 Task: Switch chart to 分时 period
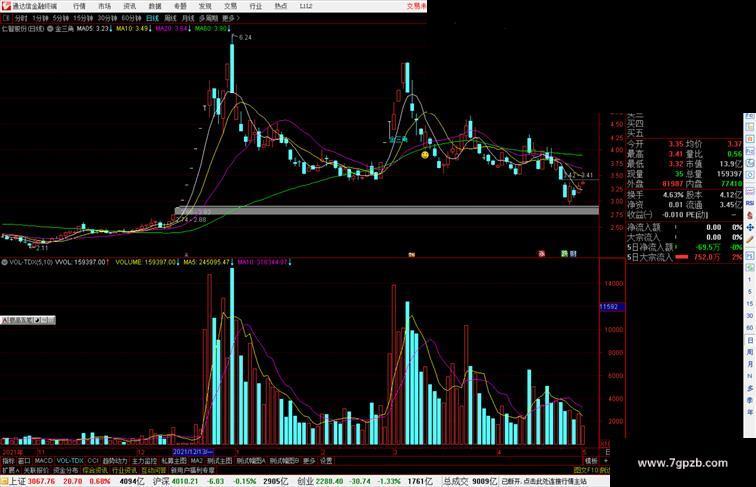(21, 18)
